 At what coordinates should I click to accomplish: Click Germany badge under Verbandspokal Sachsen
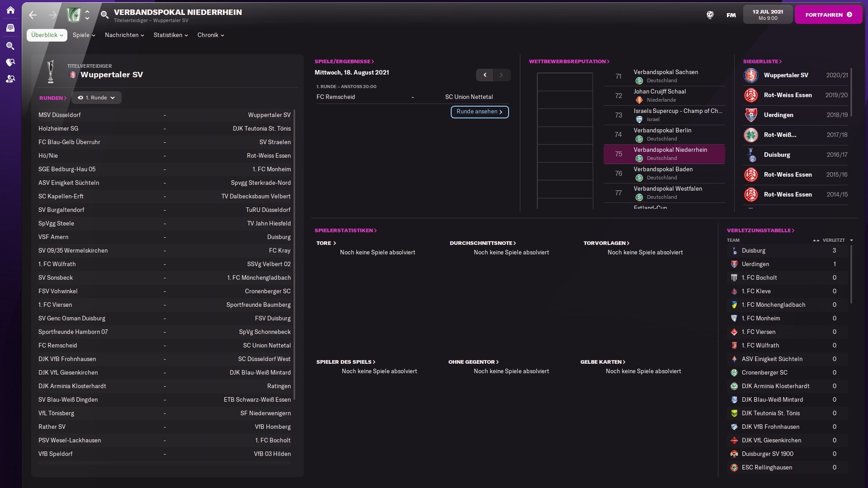639,81
